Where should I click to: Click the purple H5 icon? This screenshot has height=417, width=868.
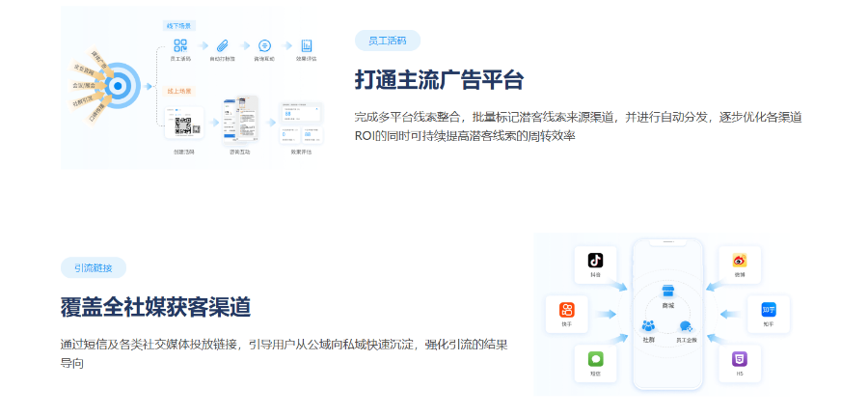click(x=740, y=359)
